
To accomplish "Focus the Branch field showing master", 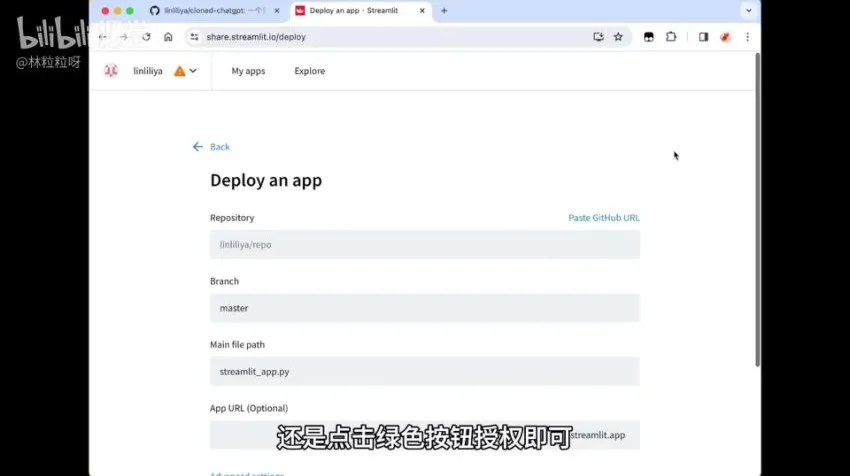I will coord(424,308).
